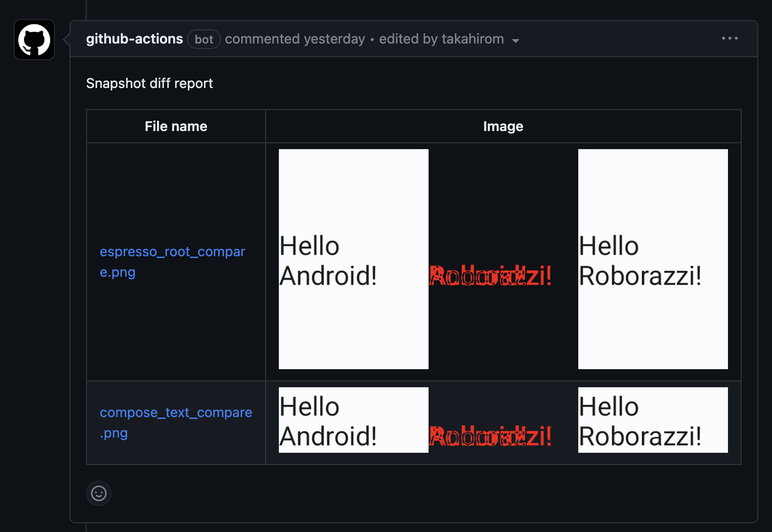Open espresso_root_compare 'Hello Roborazzi!' new image
Image resolution: width=772 pixels, height=532 pixels.
[653, 259]
